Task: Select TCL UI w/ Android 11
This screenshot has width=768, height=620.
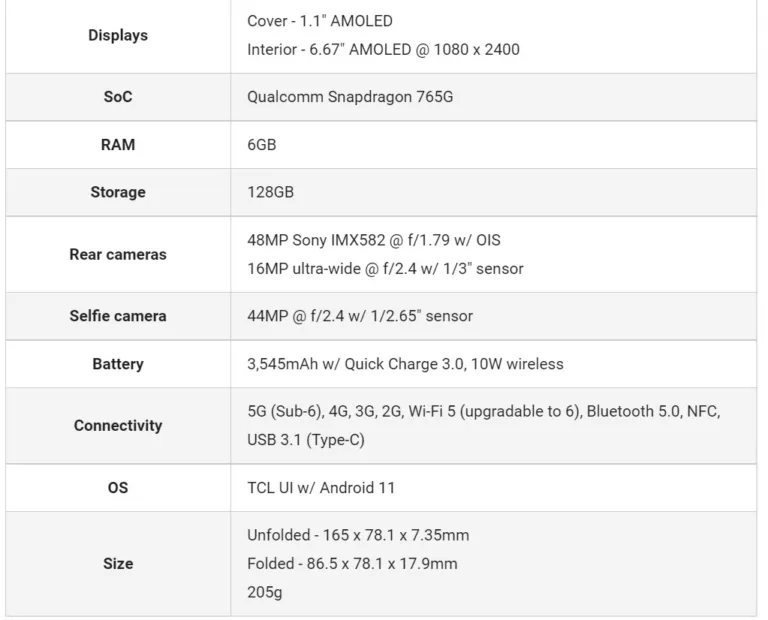Action: coord(321,488)
